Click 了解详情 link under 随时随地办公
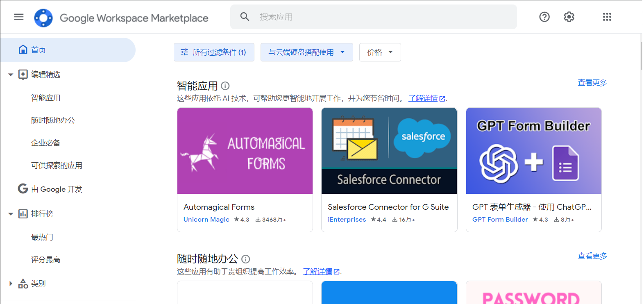644x304 pixels. coord(317,271)
